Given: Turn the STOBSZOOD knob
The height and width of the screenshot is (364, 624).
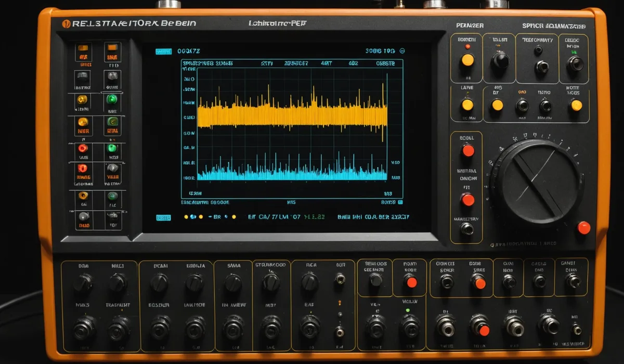Looking at the screenshot, I should 271,282.
